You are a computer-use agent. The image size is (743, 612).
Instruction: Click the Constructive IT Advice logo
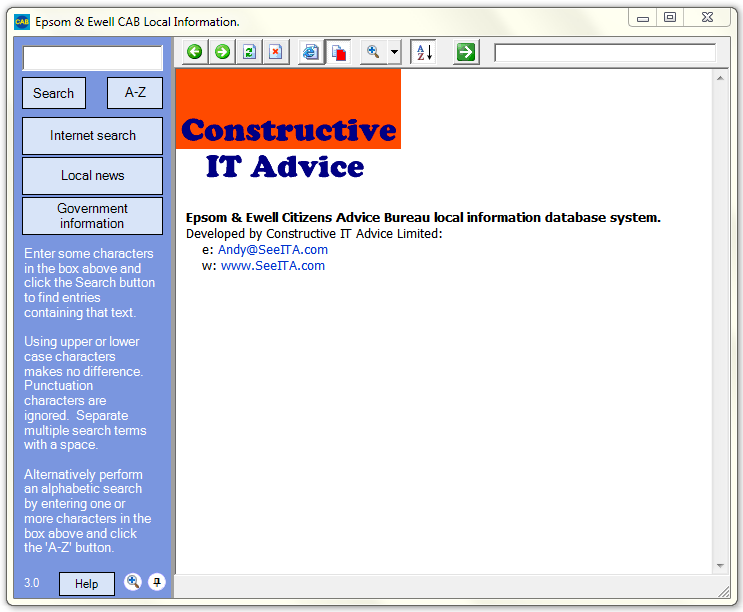288,126
